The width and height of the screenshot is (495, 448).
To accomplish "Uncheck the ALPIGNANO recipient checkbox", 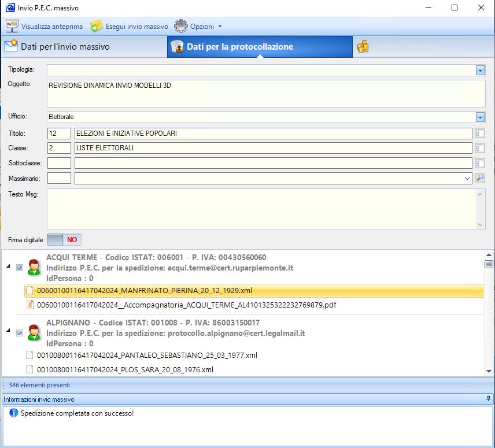I will 20,333.
